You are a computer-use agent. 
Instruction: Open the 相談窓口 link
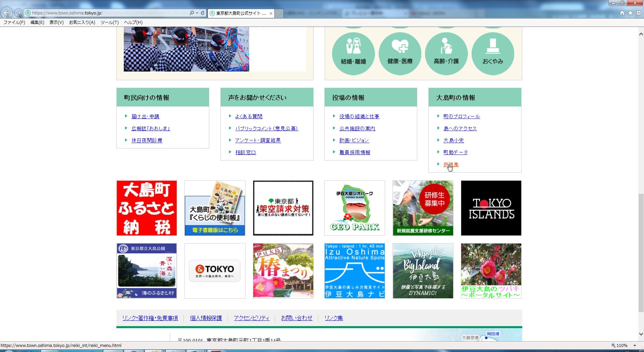click(246, 152)
